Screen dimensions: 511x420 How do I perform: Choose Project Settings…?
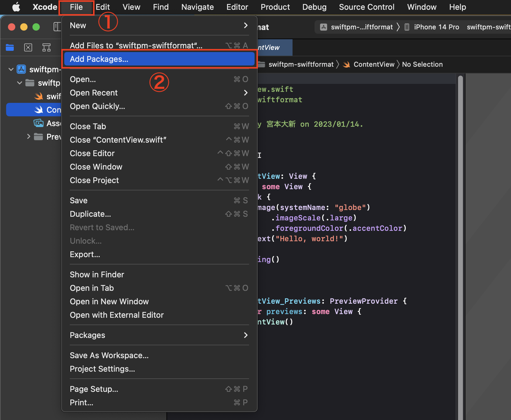pos(159,369)
